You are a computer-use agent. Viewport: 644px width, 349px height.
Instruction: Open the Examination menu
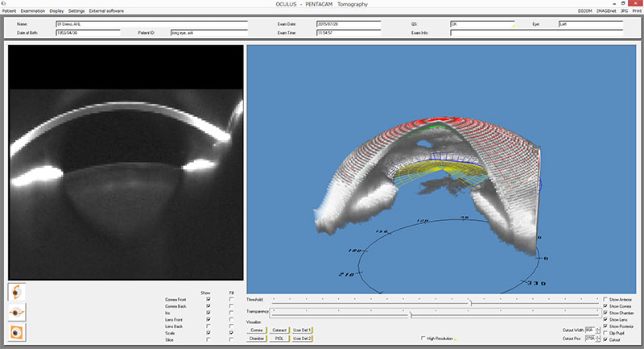[32, 11]
